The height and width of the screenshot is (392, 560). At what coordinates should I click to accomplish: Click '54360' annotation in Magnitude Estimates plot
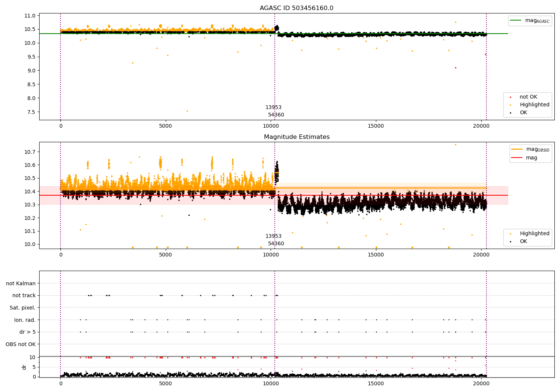point(276,244)
